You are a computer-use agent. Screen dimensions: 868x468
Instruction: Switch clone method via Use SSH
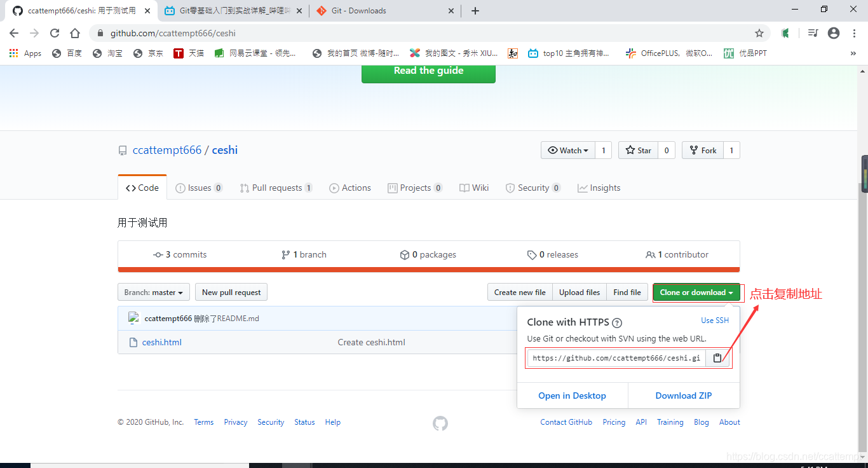[715, 320]
